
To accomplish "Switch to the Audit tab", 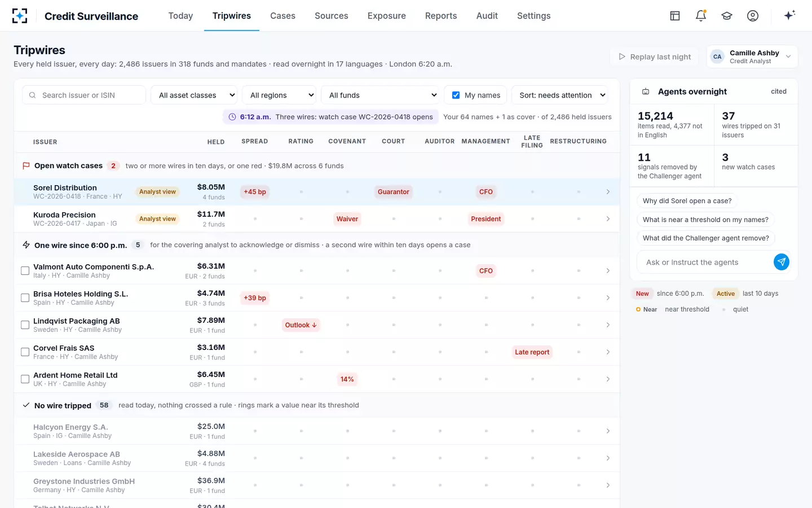I will tap(487, 16).
